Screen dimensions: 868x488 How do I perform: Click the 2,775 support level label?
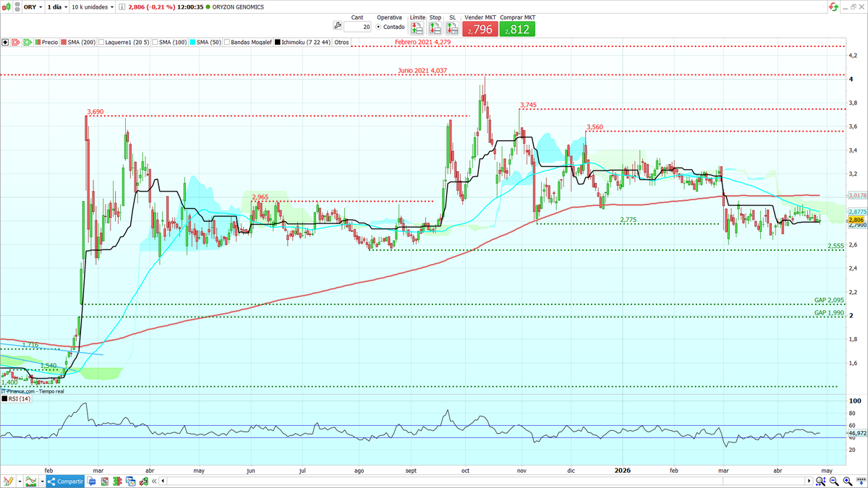pos(629,219)
